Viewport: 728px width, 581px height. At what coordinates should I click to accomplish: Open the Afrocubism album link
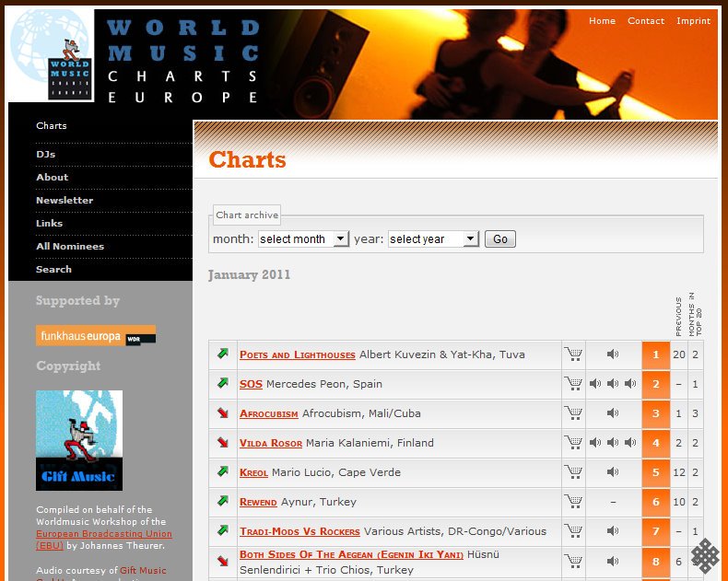[x=269, y=413]
